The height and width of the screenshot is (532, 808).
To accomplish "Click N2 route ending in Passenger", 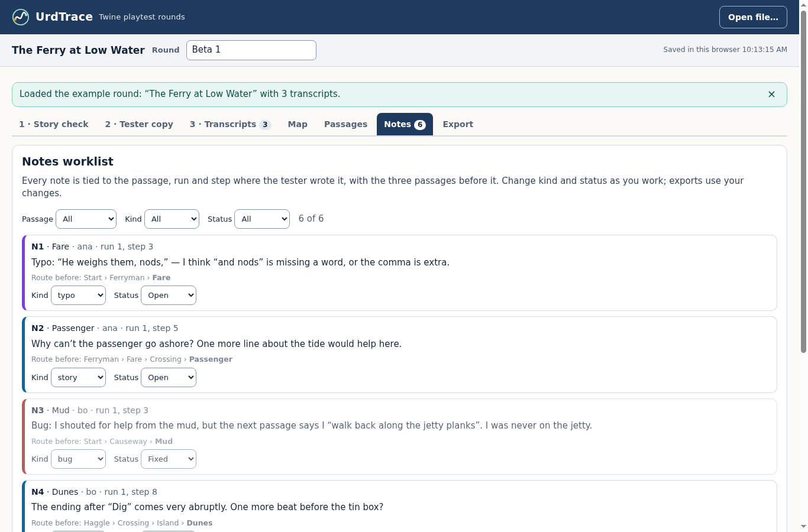I will [x=158, y=359].
